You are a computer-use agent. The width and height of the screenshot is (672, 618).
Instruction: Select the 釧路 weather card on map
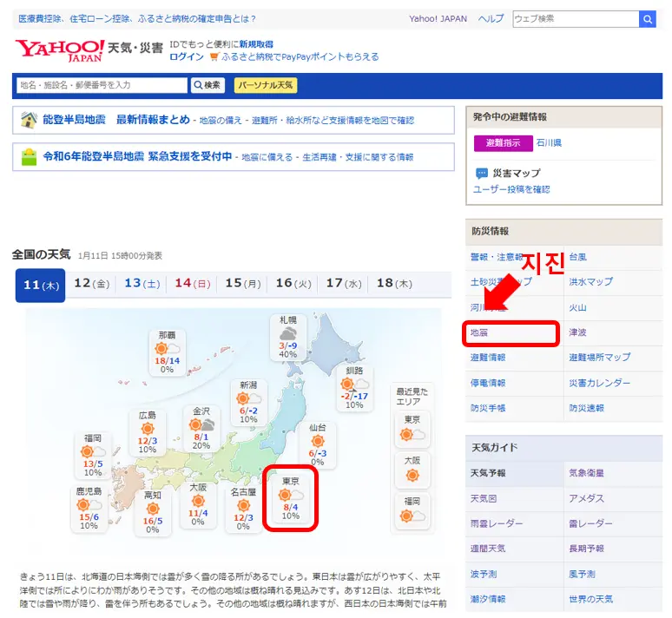pyautogui.click(x=354, y=387)
